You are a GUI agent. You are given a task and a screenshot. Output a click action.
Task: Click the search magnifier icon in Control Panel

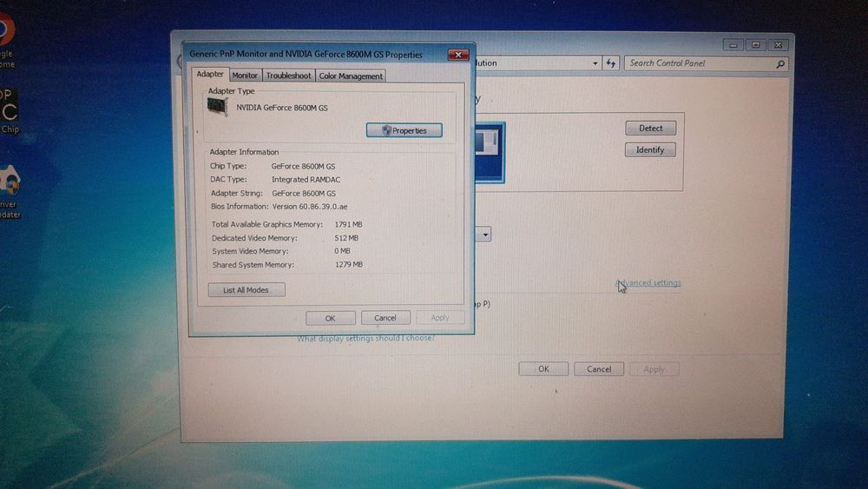(x=780, y=64)
